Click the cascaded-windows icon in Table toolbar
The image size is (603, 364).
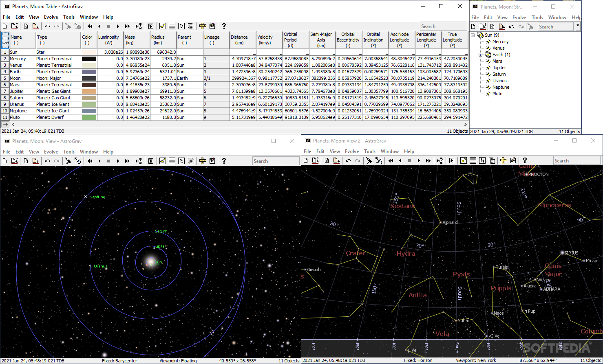pyautogui.click(x=191, y=26)
